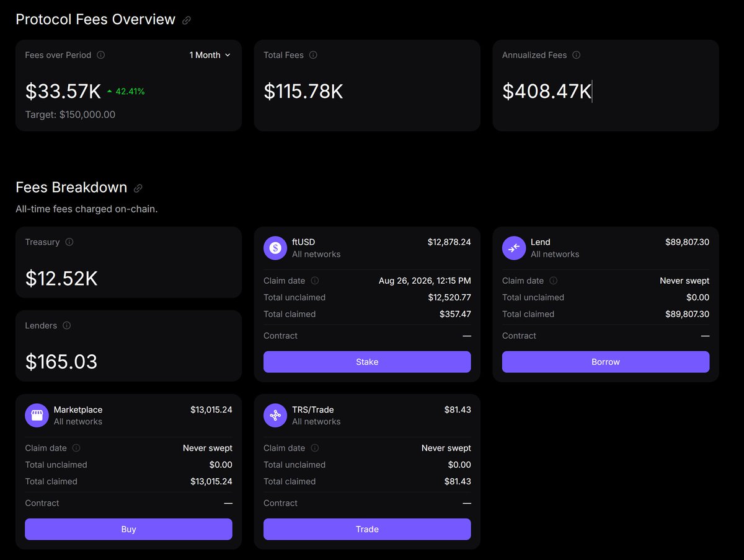Info icon next to Lenders
The height and width of the screenshot is (560, 744).
point(67,326)
